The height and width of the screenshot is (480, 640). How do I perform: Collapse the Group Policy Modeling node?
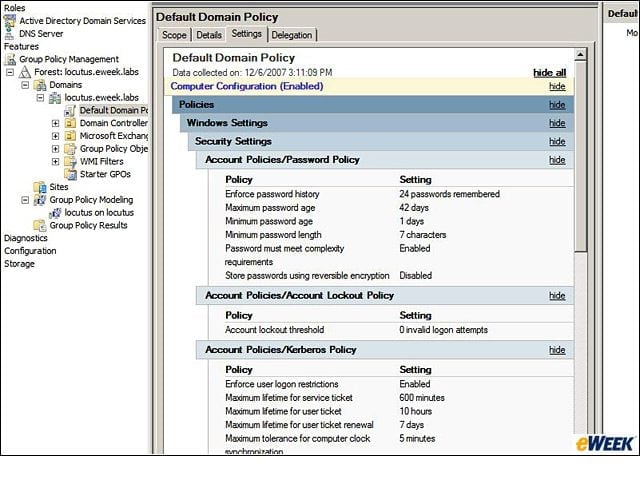25,200
